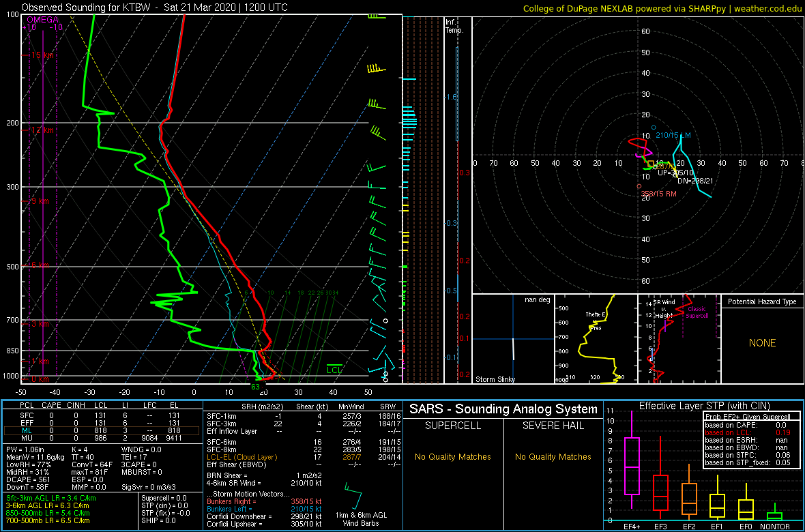Click the nan deg text in the Storm Slinky panel

pos(536,300)
